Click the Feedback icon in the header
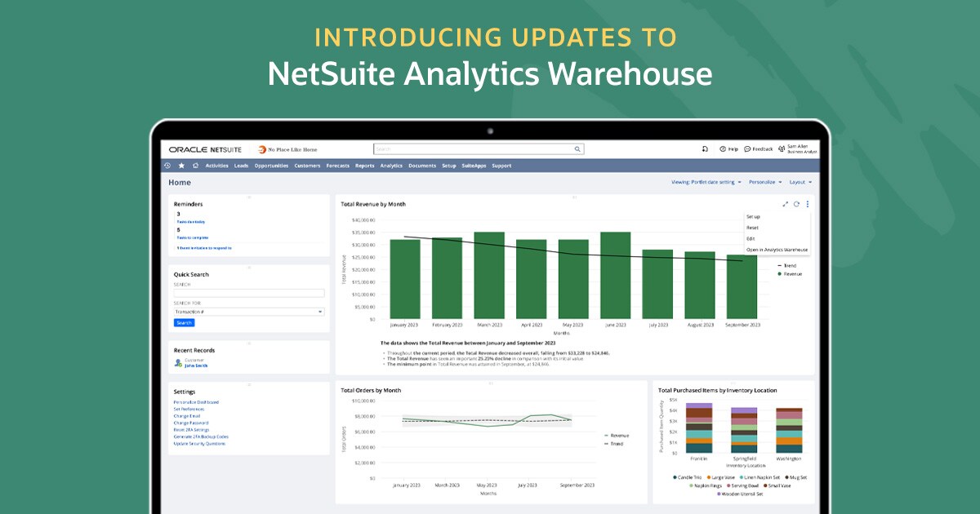 (748, 149)
